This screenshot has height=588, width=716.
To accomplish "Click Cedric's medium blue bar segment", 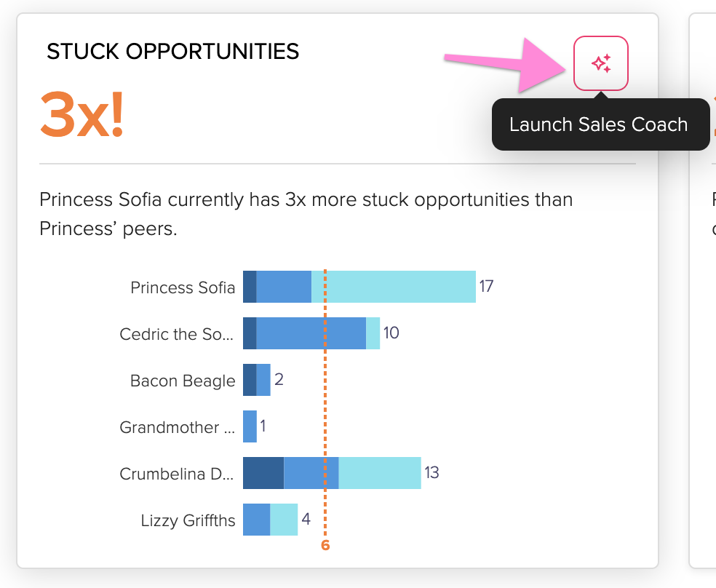I will (x=311, y=333).
